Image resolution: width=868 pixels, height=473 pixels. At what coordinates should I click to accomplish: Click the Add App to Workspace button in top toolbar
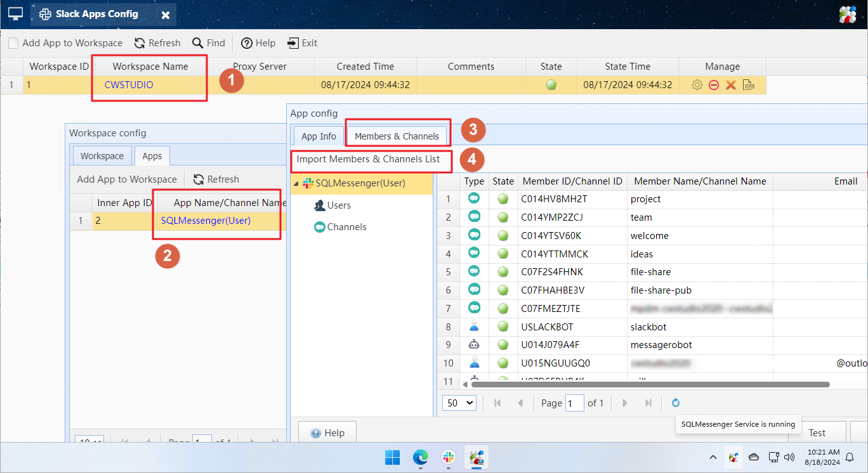pyautogui.click(x=65, y=43)
